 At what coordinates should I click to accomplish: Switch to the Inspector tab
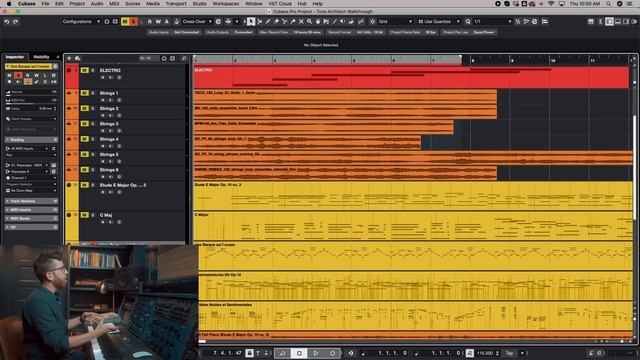point(15,57)
